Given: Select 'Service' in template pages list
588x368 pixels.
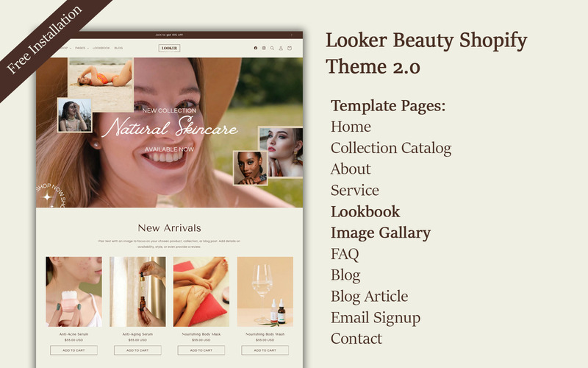Looking at the screenshot, I should click(x=355, y=190).
